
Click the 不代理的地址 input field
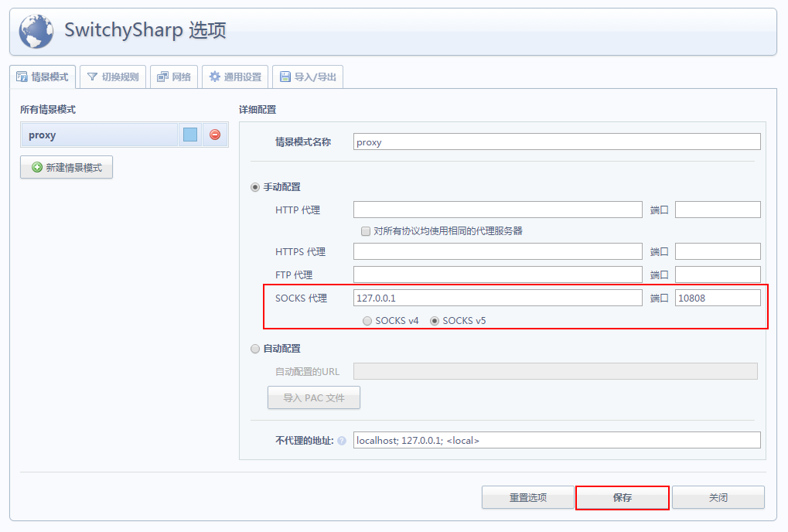coord(557,440)
